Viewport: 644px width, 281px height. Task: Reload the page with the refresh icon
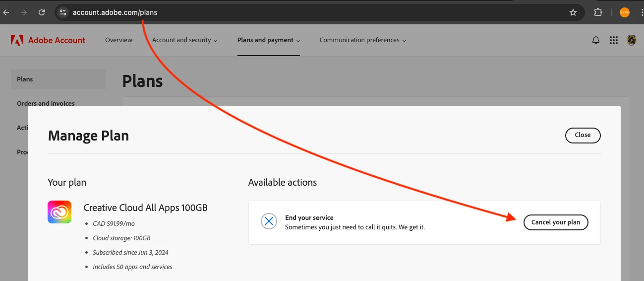point(42,12)
